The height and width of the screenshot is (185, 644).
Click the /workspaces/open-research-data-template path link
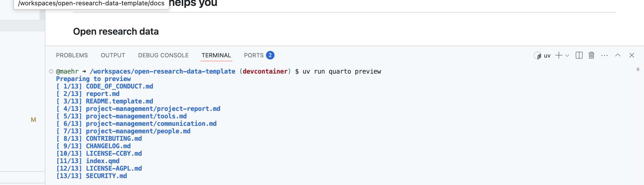coord(163,71)
